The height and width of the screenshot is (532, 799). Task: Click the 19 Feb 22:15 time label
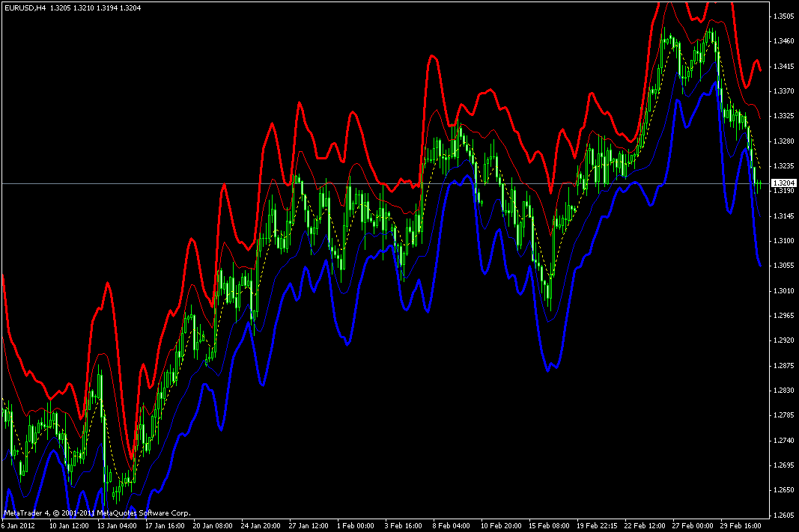click(x=597, y=526)
